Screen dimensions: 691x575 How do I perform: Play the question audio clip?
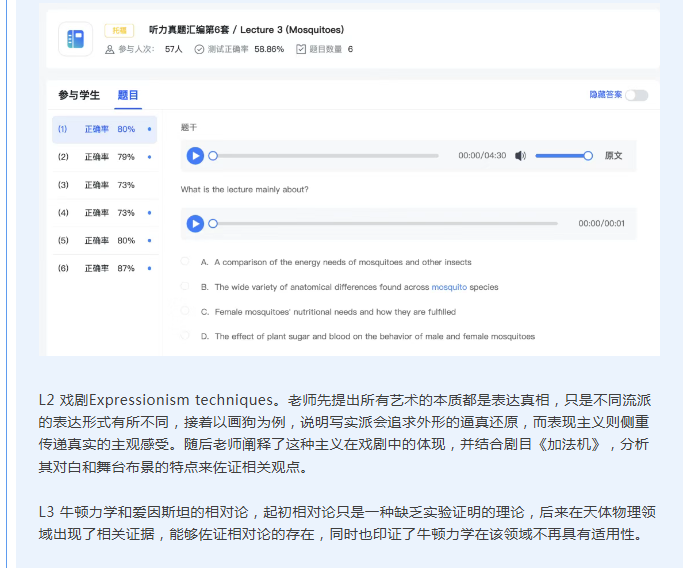[195, 224]
